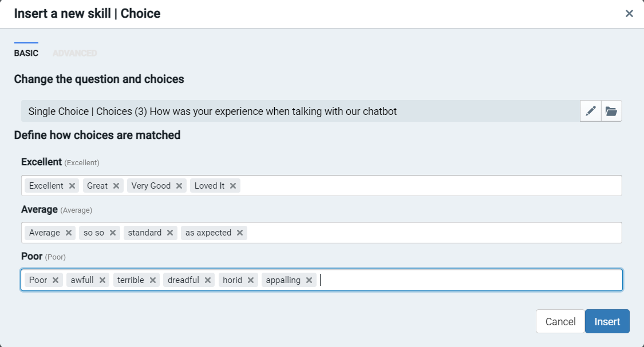The width and height of the screenshot is (644, 347).
Task: Delete the 'horid' tag
Action: click(x=251, y=280)
